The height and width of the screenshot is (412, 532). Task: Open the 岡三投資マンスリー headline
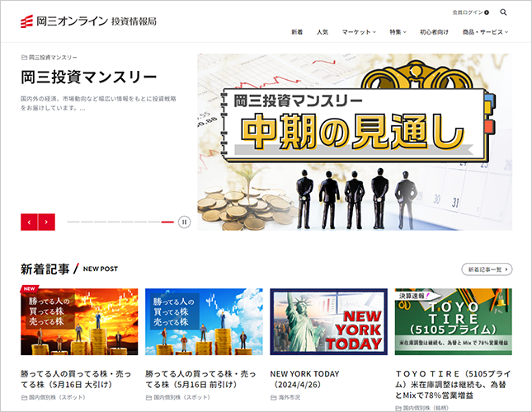(88, 77)
